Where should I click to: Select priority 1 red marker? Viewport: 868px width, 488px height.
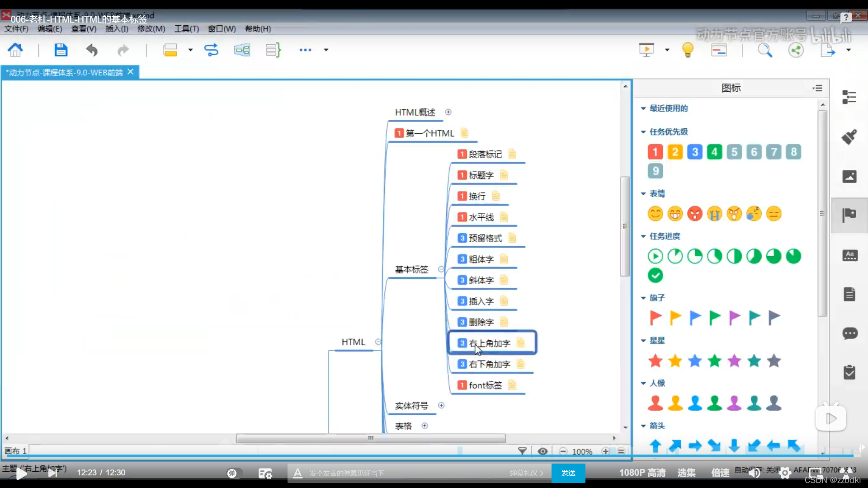(x=655, y=152)
